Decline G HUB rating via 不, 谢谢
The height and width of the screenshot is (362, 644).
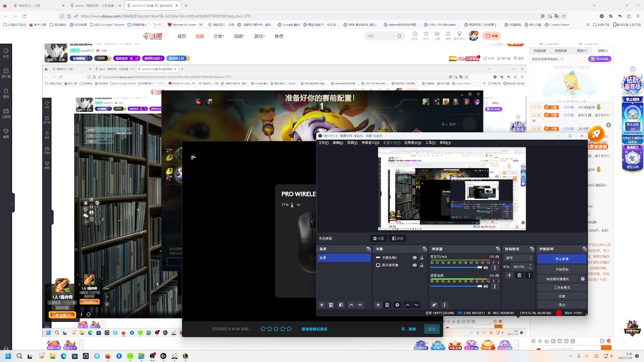409,329
